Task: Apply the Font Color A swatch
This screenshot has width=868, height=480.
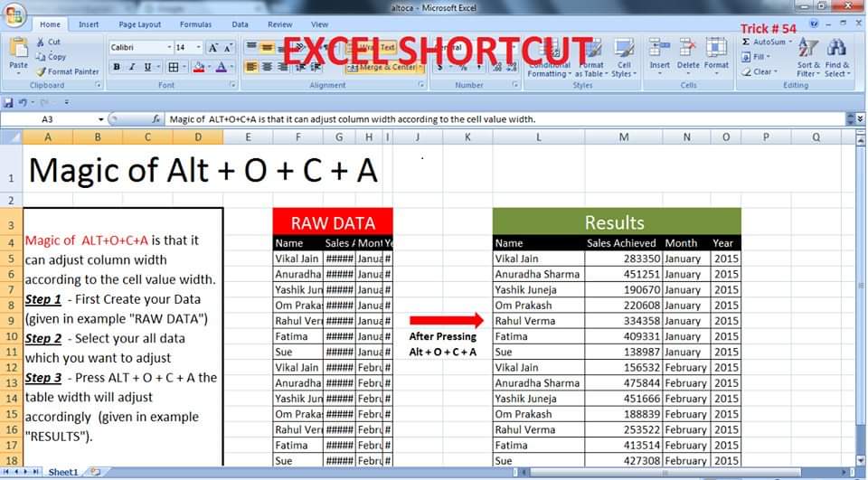Action: tap(222, 68)
